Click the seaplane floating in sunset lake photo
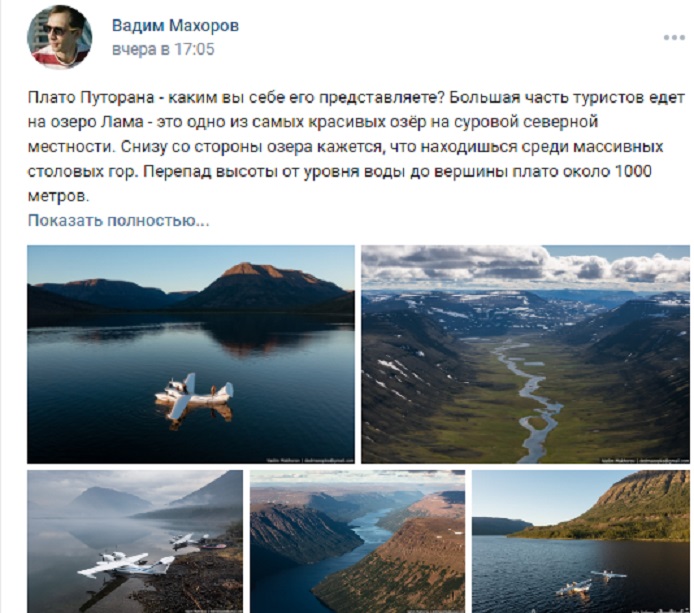The width and height of the screenshot is (694, 613). coord(194,396)
